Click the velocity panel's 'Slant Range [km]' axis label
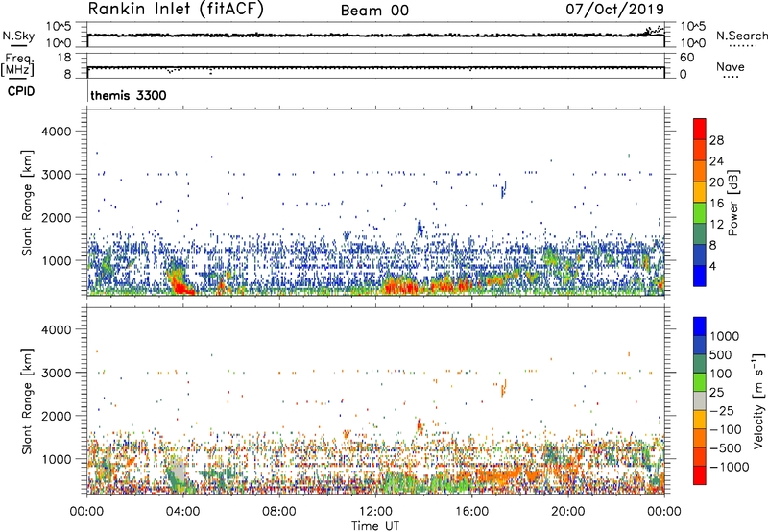Image resolution: width=768 pixels, height=532 pixels. tap(27, 400)
